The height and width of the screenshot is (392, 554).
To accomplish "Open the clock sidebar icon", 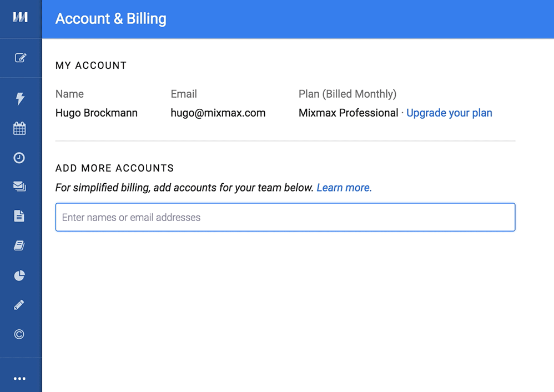I will pos(19,158).
